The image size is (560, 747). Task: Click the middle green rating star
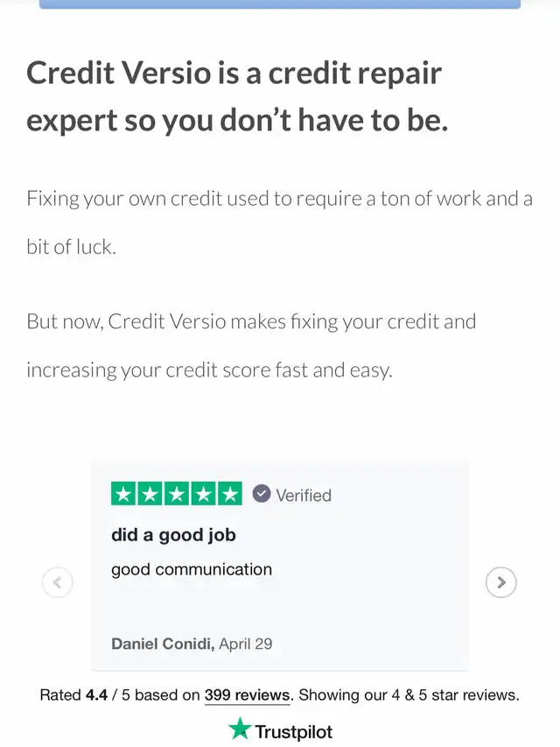[x=177, y=494]
